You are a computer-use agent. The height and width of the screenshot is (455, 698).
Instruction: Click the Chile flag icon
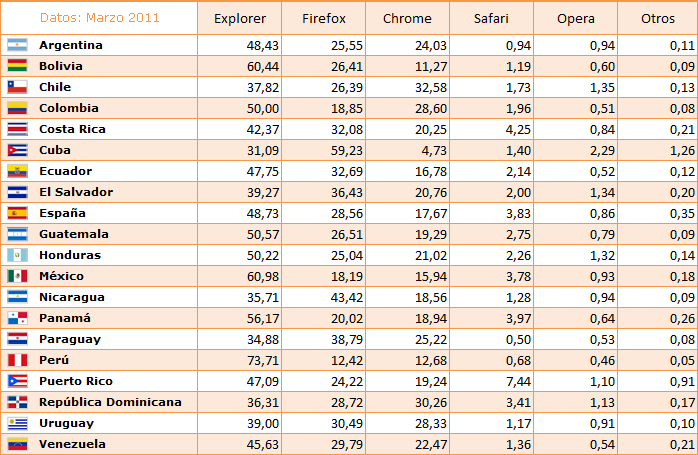pos(17,87)
